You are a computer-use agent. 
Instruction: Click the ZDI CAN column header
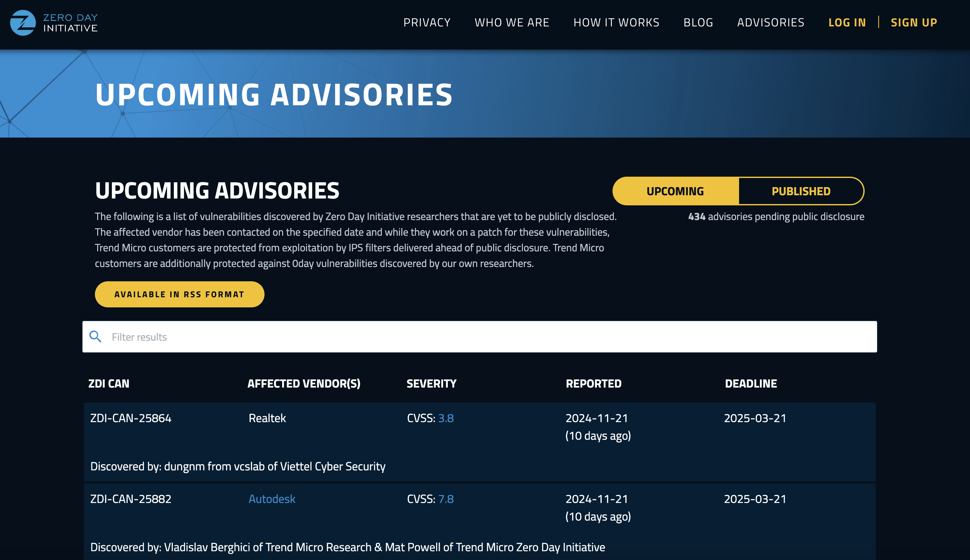[x=109, y=383]
